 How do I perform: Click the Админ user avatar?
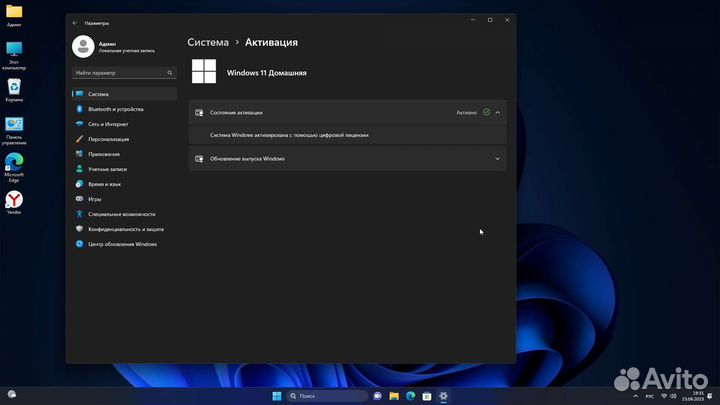[x=83, y=46]
